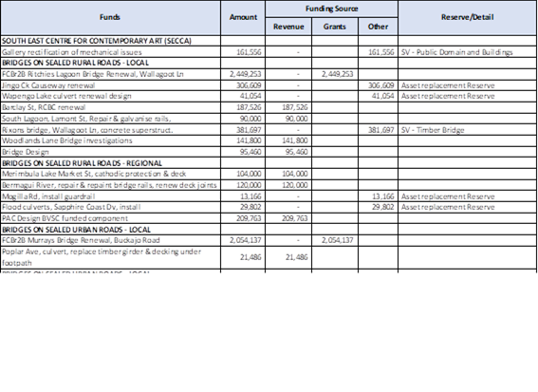Click the Mogilla Rd install guardrail cell
538x392 pixels.
tap(110, 196)
